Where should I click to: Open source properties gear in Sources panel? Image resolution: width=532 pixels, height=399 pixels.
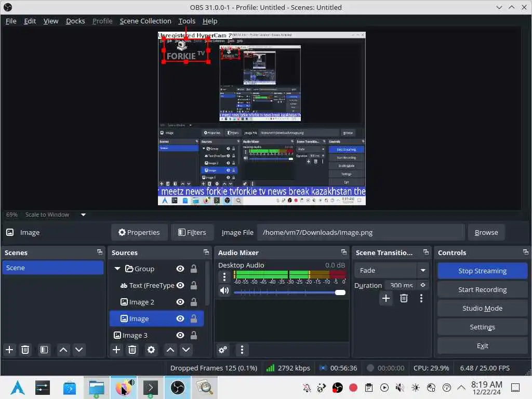click(151, 350)
